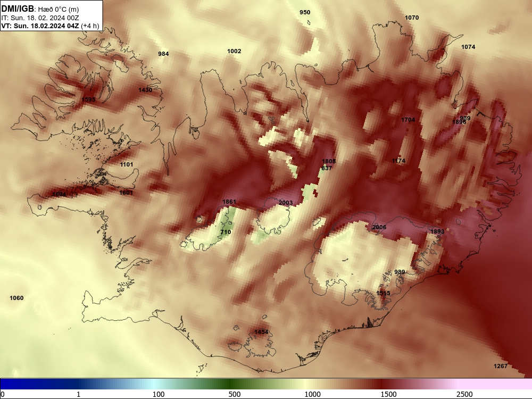
Task: Click the 1604 value label
Action: click(59, 194)
